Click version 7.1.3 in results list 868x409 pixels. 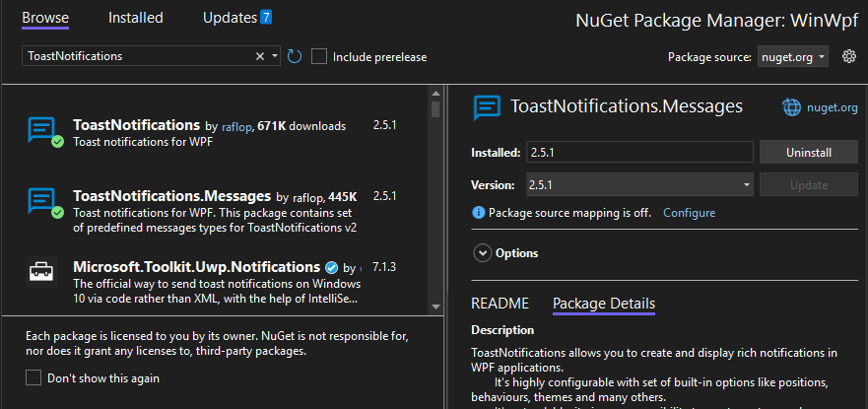click(x=384, y=267)
